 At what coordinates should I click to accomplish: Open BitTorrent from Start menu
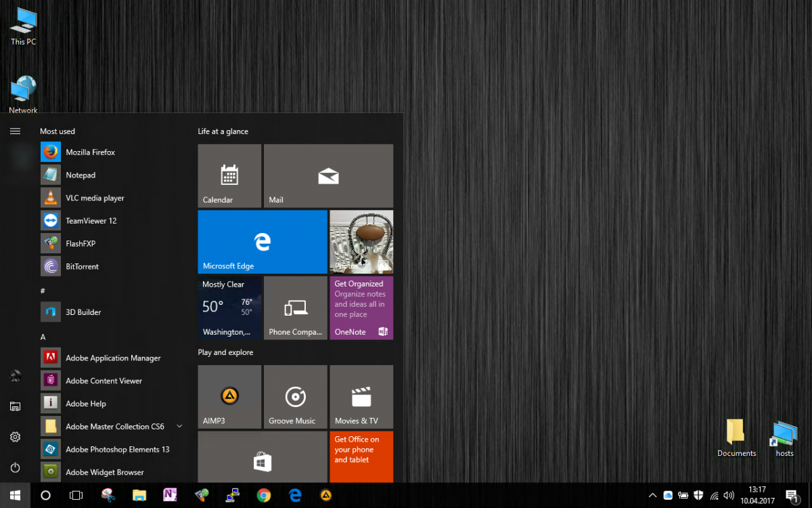[112, 266]
